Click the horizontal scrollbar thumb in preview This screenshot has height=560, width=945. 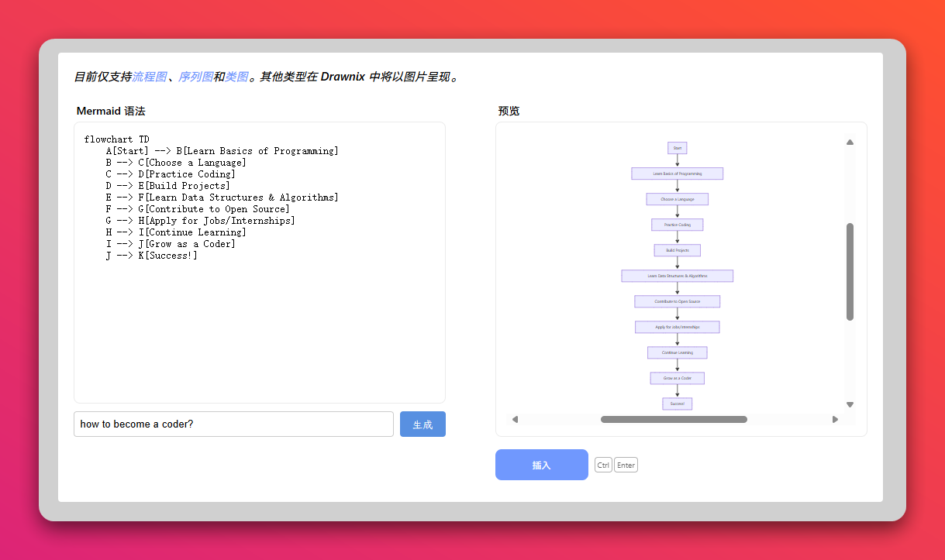point(674,420)
